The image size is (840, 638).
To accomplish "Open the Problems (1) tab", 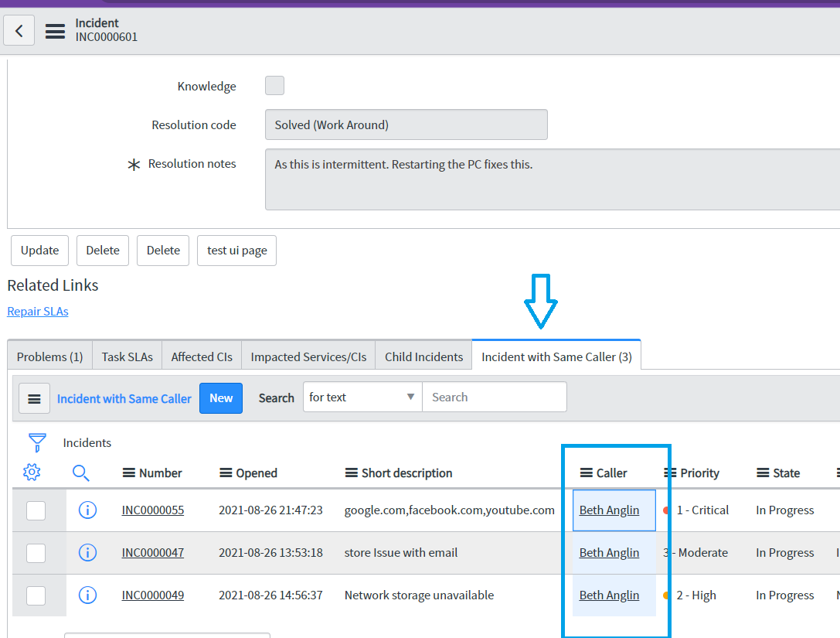I will (49, 356).
